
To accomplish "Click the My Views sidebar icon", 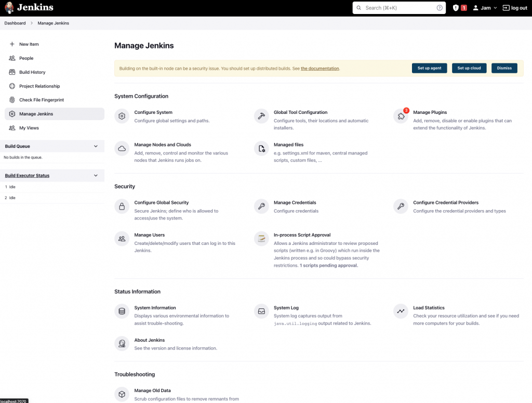I will click(x=12, y=127).
